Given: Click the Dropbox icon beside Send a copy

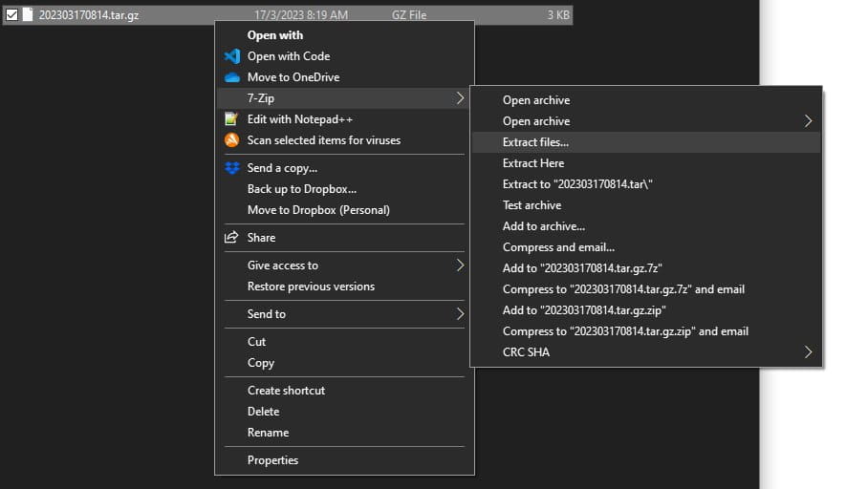Looking at the screenshot, I should coord(232,167).
